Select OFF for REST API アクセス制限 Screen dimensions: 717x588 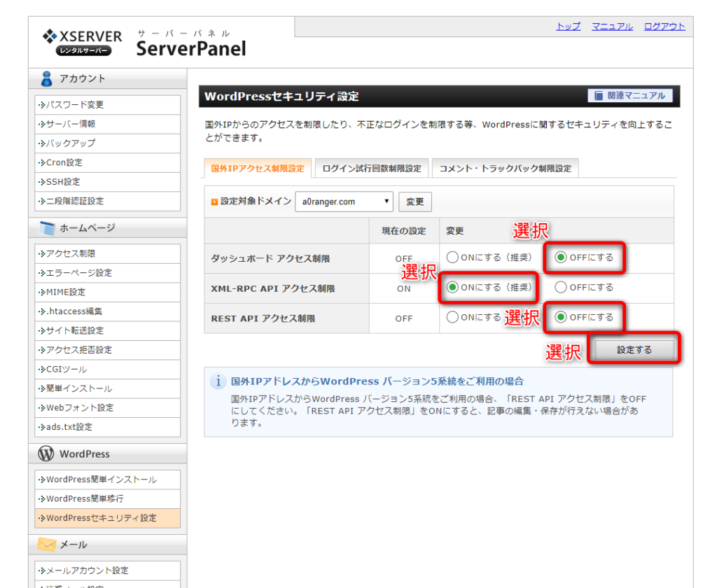561,317
